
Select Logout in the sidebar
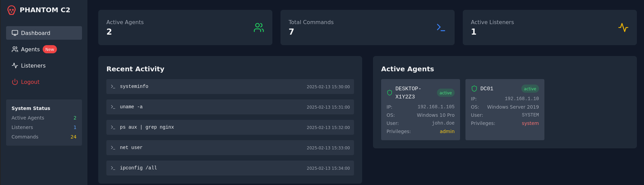pos(44,82)
